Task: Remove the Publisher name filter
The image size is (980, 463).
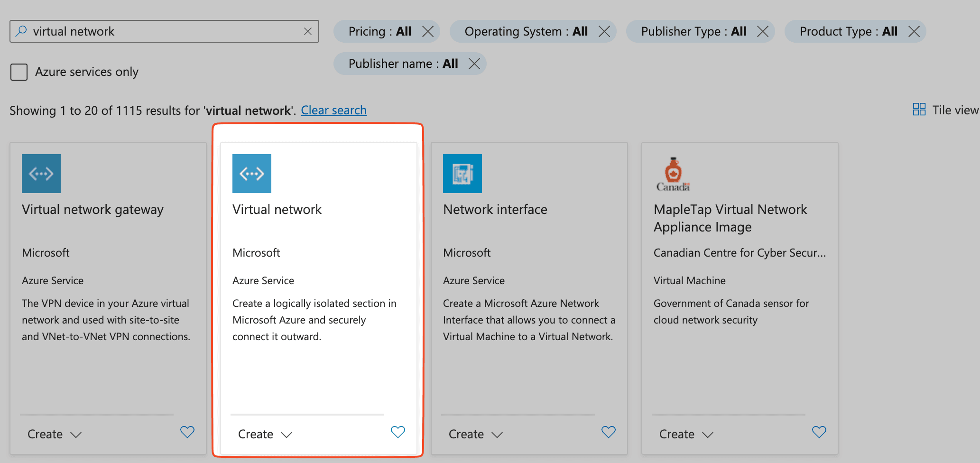Action: click(x=474, y=64)
